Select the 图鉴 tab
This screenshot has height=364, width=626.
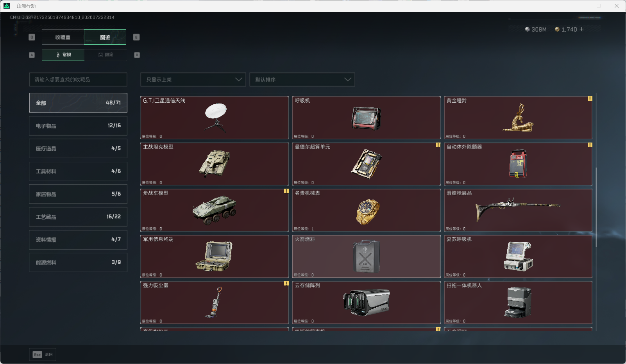coord(105,37)
